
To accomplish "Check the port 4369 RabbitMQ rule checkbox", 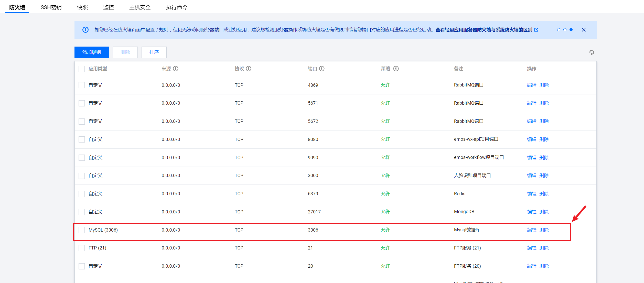I will [82, 85].
